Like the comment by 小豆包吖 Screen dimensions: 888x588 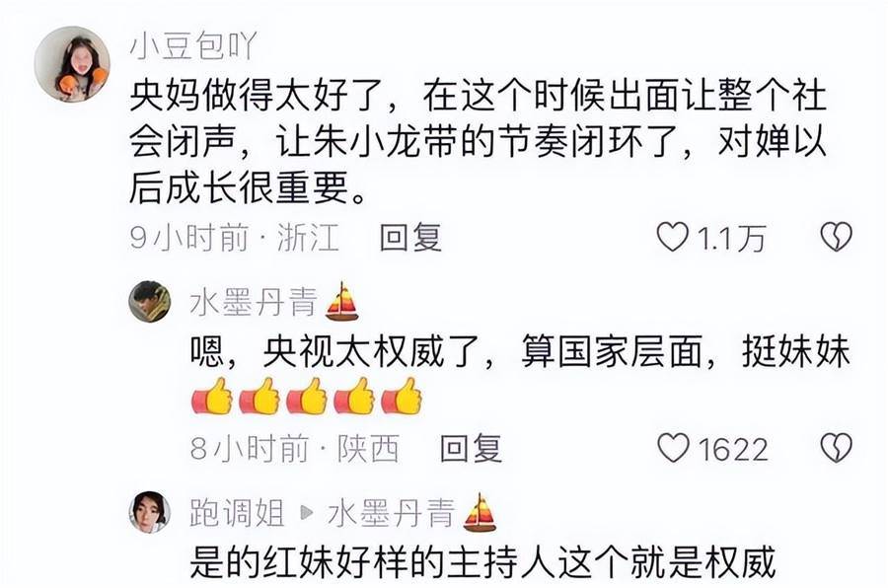pyautogui.click(x=672, y=237)
